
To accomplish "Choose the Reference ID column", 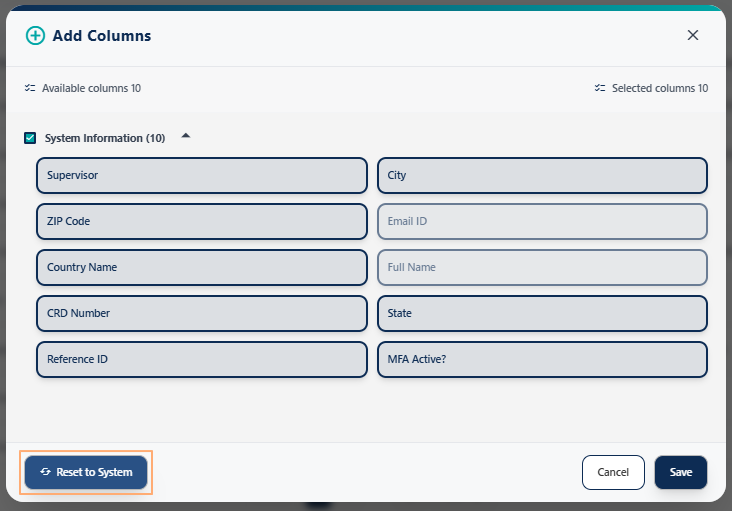I will coord(201,359).
